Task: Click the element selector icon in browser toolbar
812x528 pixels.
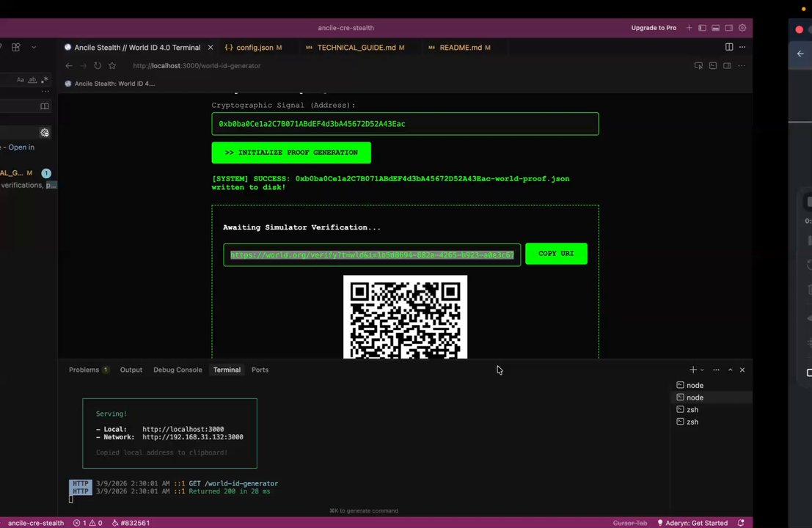Action: click(x=698, y=66)
